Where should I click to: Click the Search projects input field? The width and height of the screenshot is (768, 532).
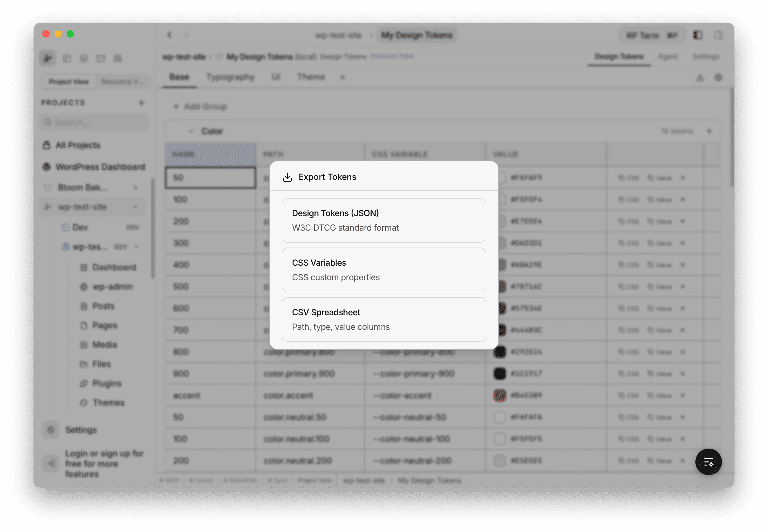pyautogui.click(x=94, y=122)
